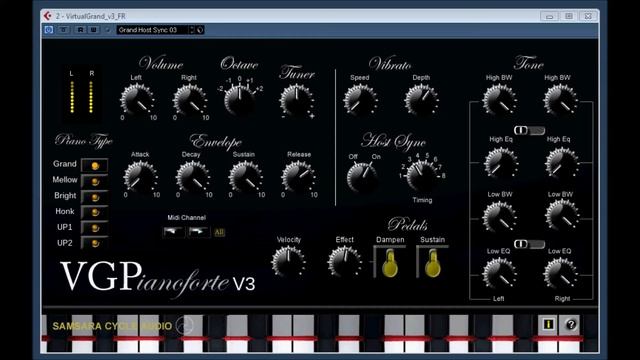Select the Grand piano type button

(x=95, y=165)
